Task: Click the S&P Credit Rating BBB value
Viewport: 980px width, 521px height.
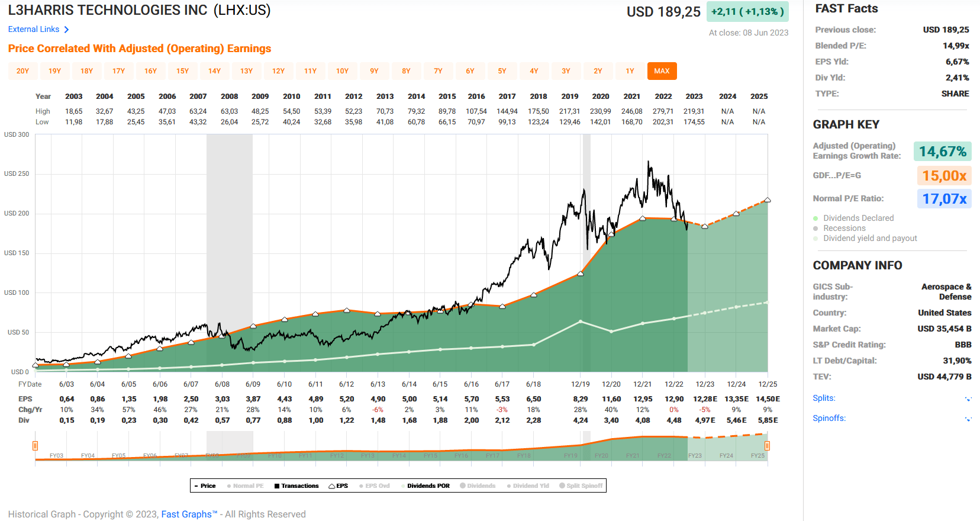Action: (963, 345)
